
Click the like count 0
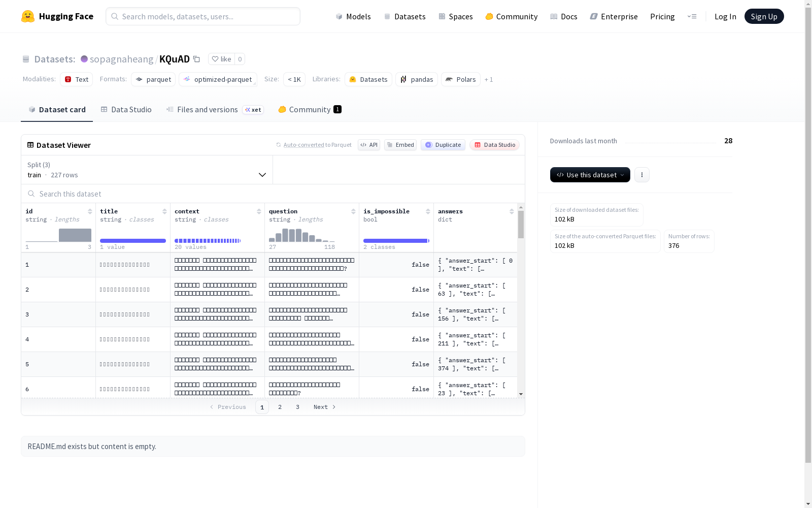[x=240, y=59]
